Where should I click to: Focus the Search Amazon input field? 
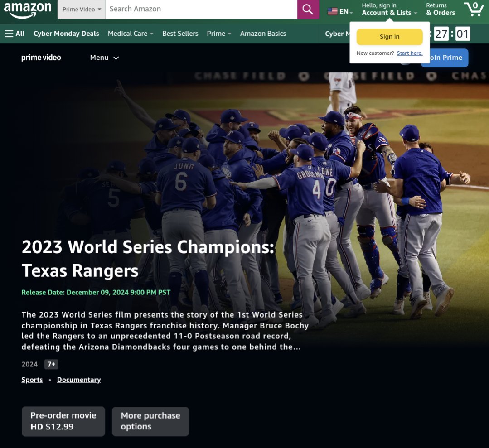coord(201,10)
